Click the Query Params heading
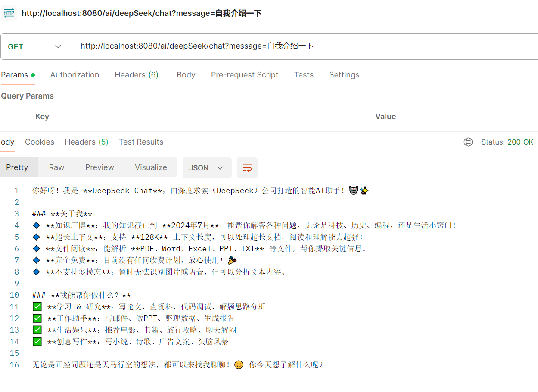This screenshot has width=538, height=392. [27, 96]
